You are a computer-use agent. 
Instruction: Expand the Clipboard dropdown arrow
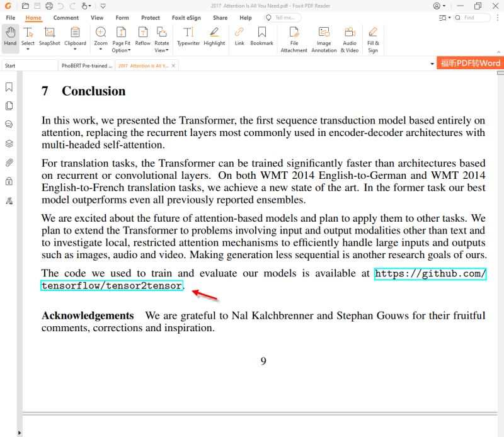[x=75, y=49]
